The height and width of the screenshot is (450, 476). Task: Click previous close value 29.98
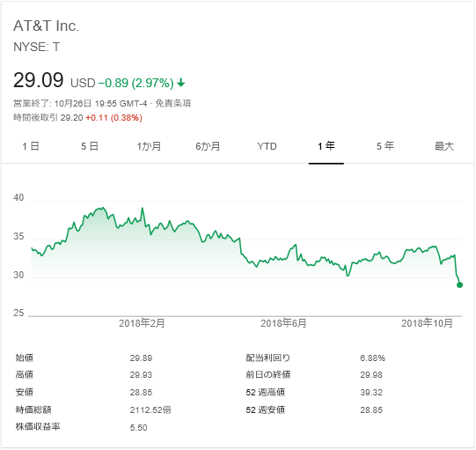pyautogui.click(x=371, y=375)
